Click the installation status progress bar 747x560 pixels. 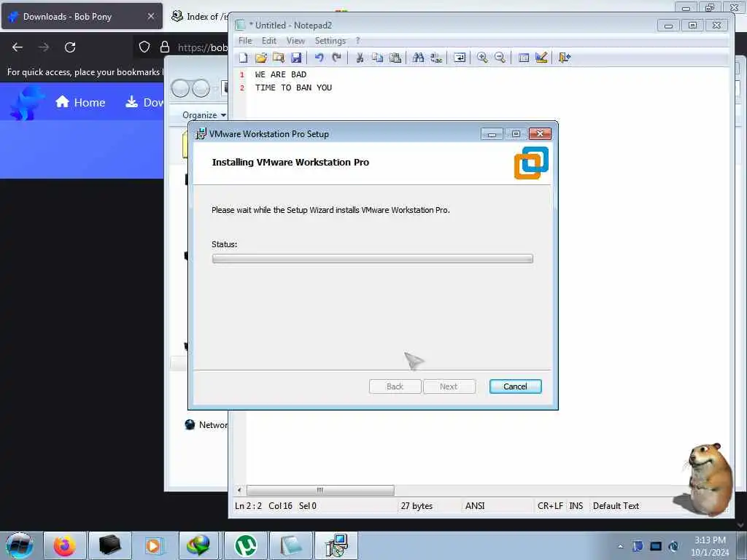pos(373,259)
